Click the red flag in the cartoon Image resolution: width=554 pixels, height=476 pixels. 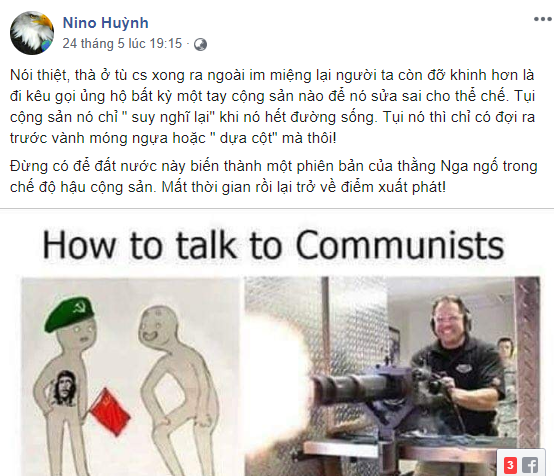[x=110, y=412]
